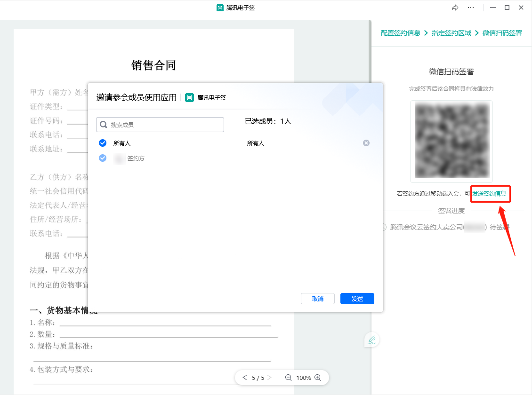The image size is (532, 395).
Task: Uncheck the 所有人 checkbox
Action: (x=103, y=143)
